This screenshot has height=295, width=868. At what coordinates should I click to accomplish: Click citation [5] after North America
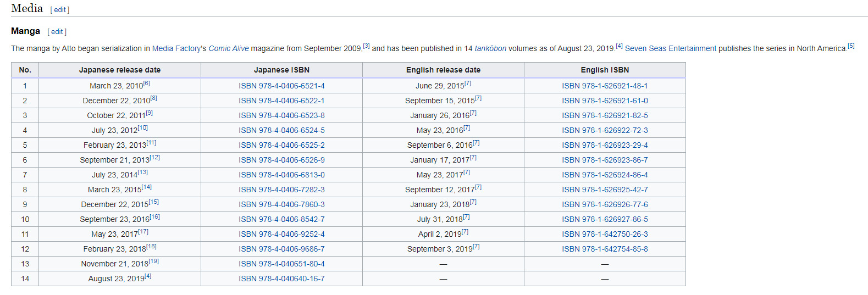click(x=851, y=46)
